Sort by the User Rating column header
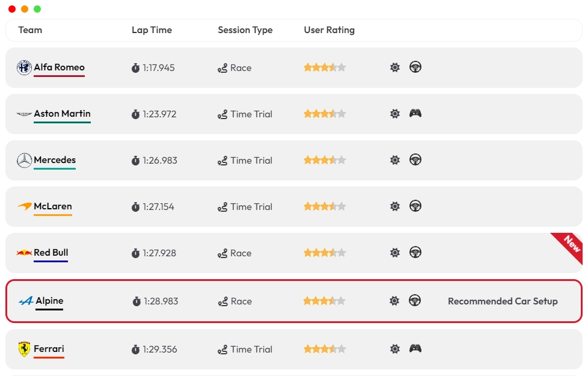The image size is (588, 376). [x=329, y=30]
